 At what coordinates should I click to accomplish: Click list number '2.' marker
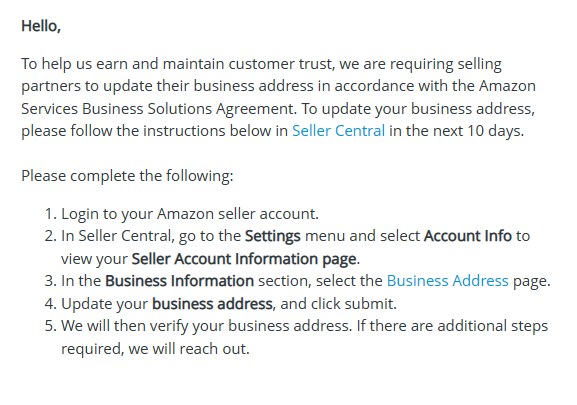pyautogui.click(x=51, y=236)
